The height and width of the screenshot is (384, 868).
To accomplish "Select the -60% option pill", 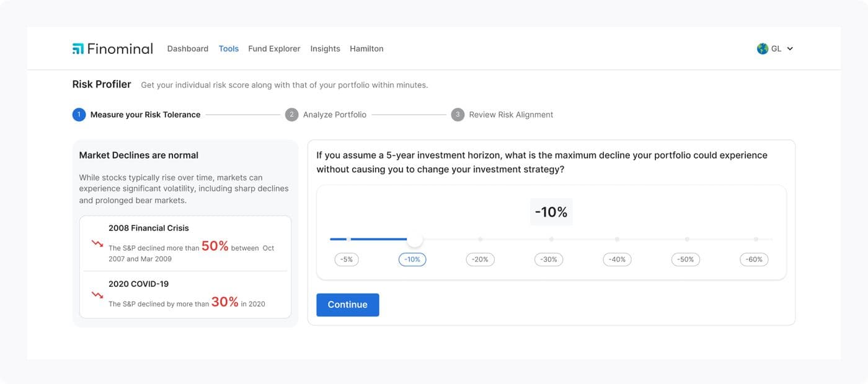I will [x=754, y=260].
